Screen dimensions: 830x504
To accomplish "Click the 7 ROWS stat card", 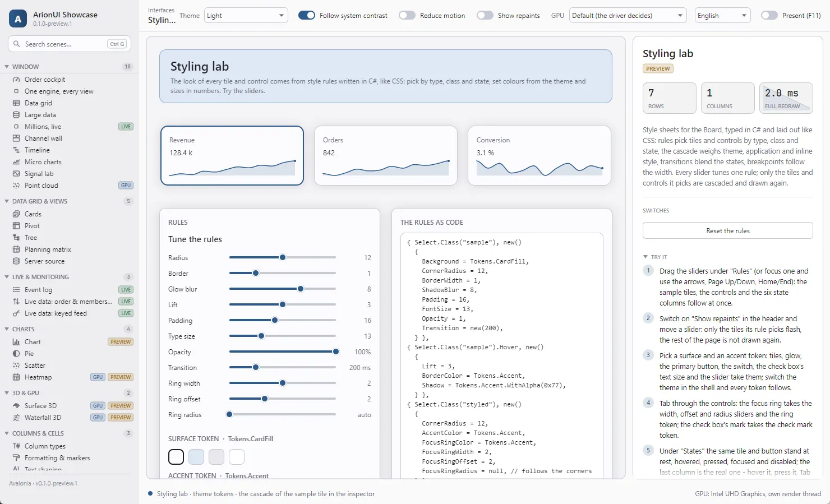I will (670, 98).
